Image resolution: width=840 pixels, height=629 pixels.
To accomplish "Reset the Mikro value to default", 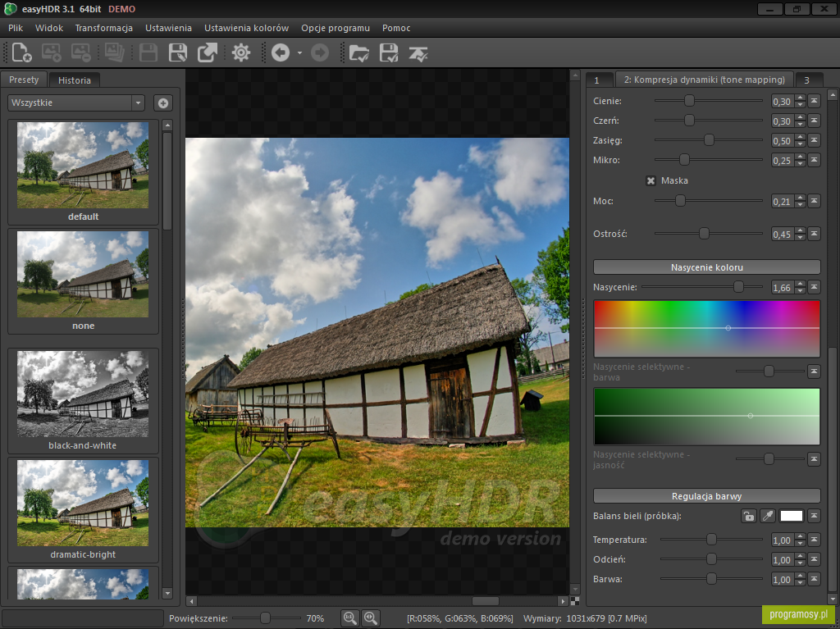I will (x=814, y=160).
